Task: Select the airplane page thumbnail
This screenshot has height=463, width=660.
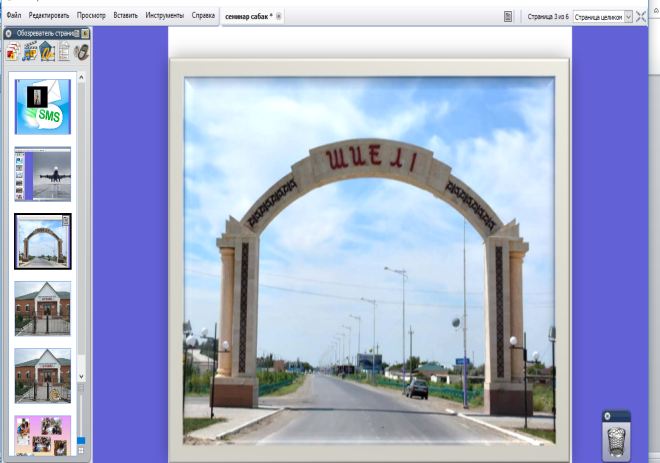Action: click(x=43, y=174)
